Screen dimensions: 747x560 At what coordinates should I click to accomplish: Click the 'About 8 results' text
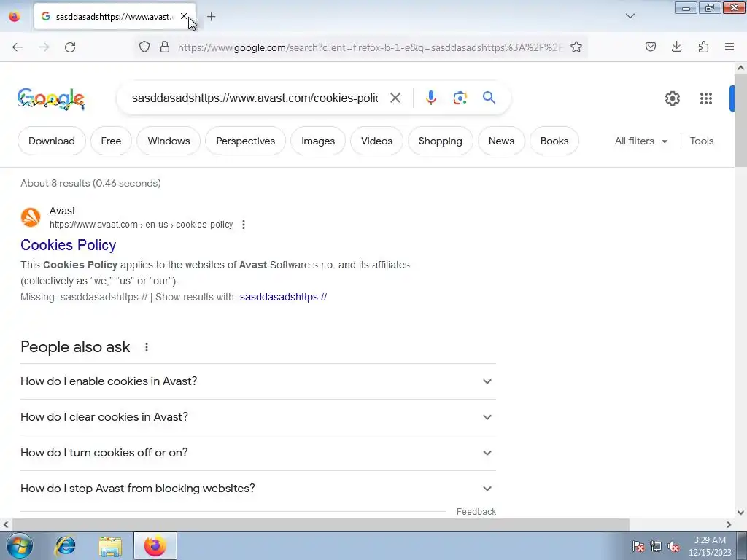[90, 183]
